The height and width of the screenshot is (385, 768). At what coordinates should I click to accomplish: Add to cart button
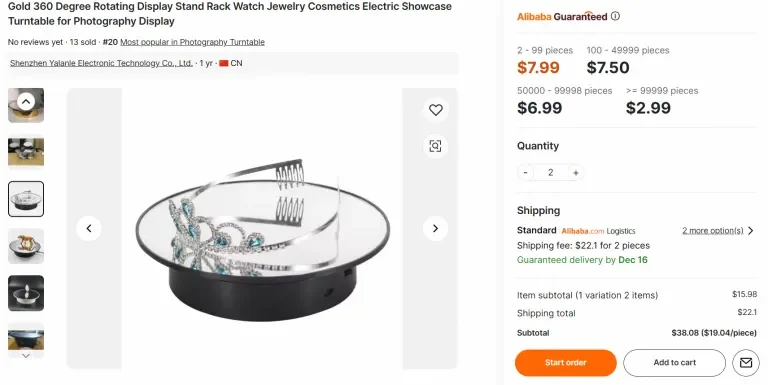pyautogui.click(x=674, y=362)
